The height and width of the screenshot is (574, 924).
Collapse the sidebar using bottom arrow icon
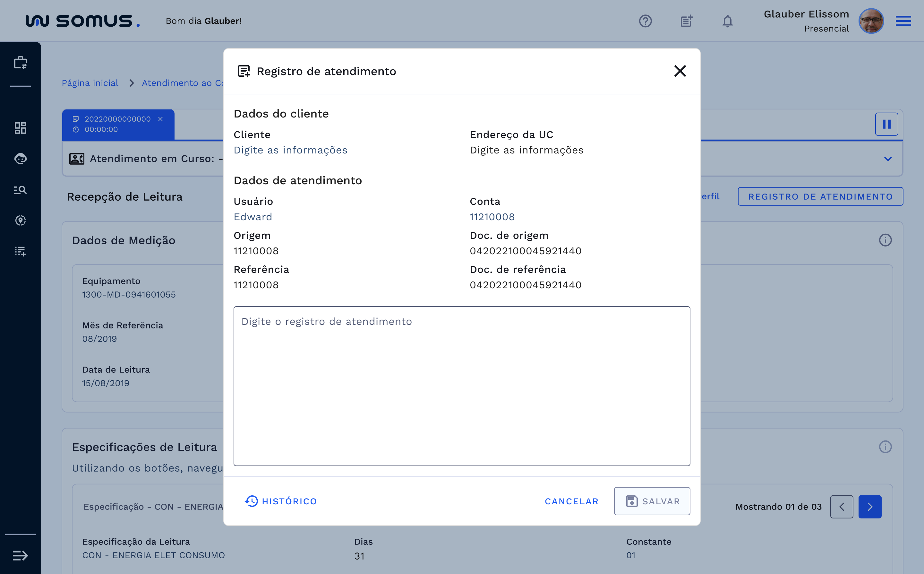click(x=20, y=555)
